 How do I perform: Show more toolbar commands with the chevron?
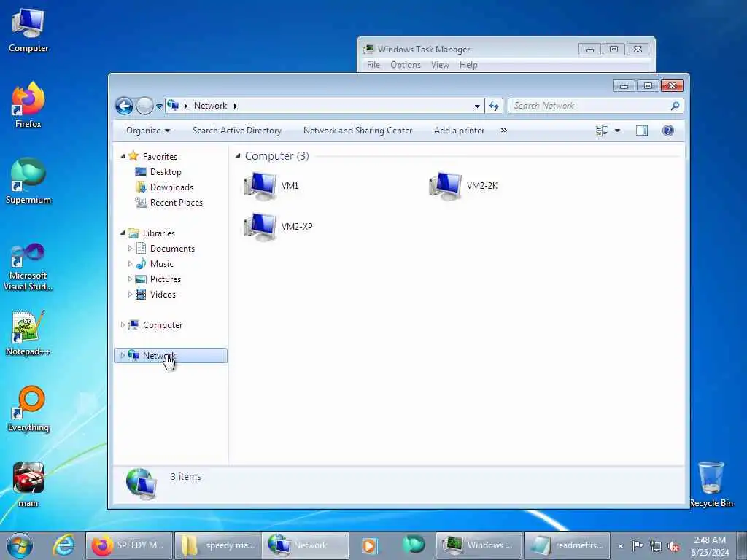(x=503, y=131)
